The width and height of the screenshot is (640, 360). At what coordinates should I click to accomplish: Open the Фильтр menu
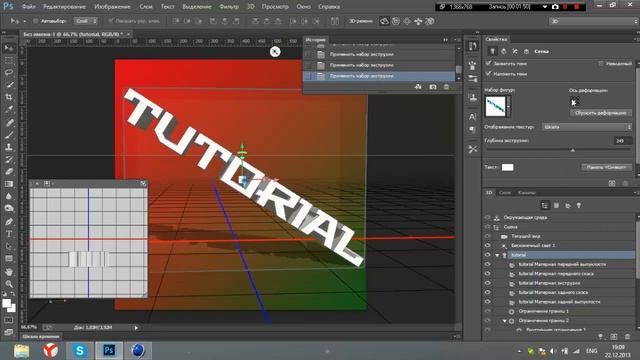(229, 7)
